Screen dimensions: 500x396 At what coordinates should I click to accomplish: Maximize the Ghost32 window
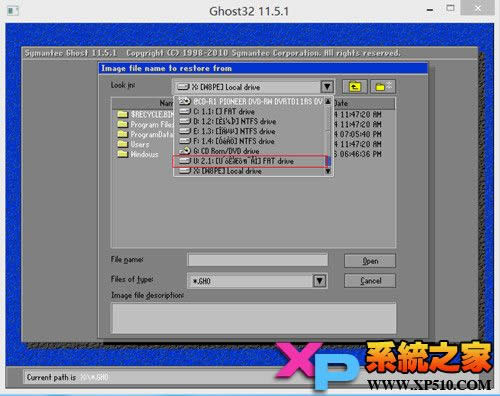pos(450,8)
